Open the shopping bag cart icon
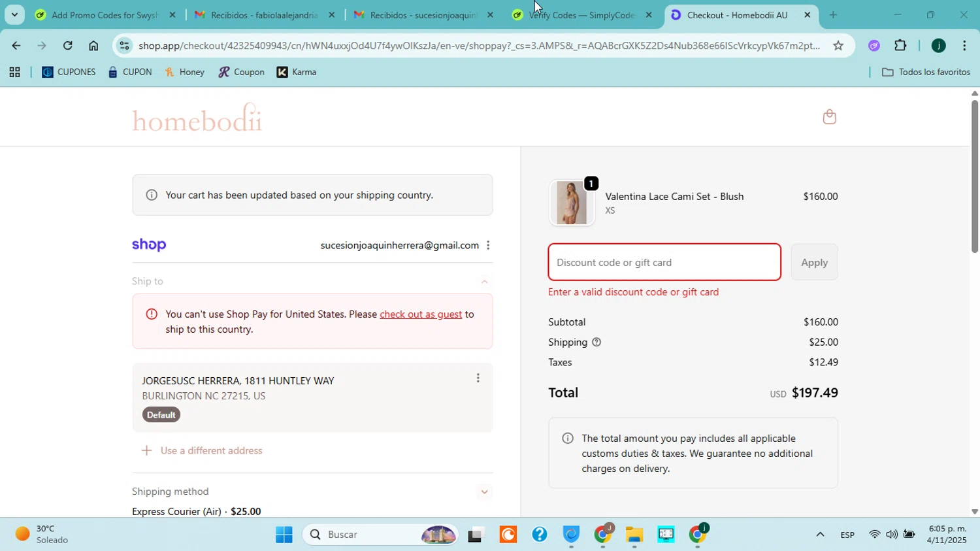 829,117
